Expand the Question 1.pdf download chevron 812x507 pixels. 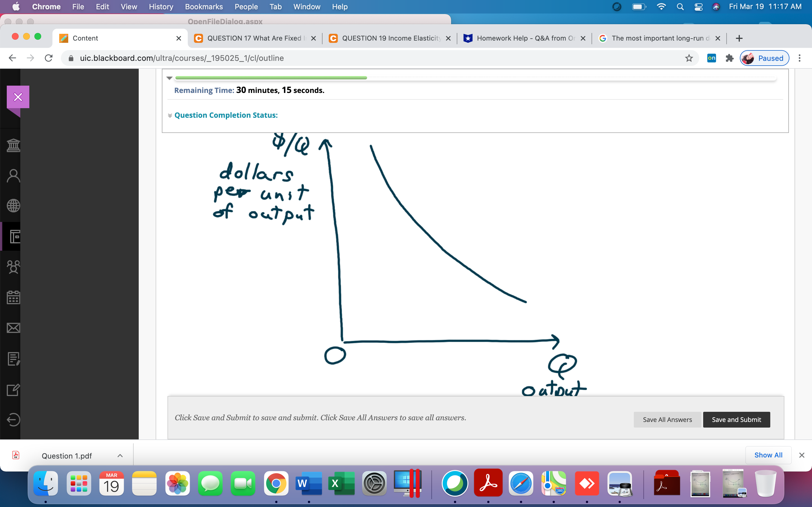pyautogui.click(x=120, y=456)
